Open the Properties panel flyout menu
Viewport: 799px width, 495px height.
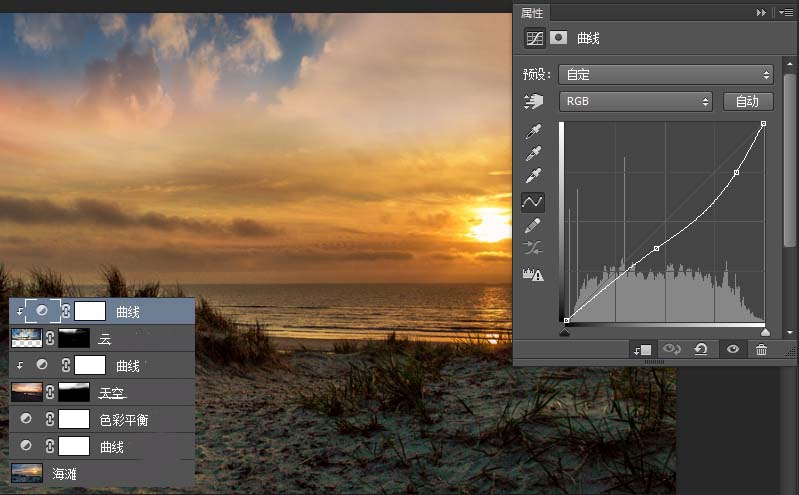(x=786, y=13)
